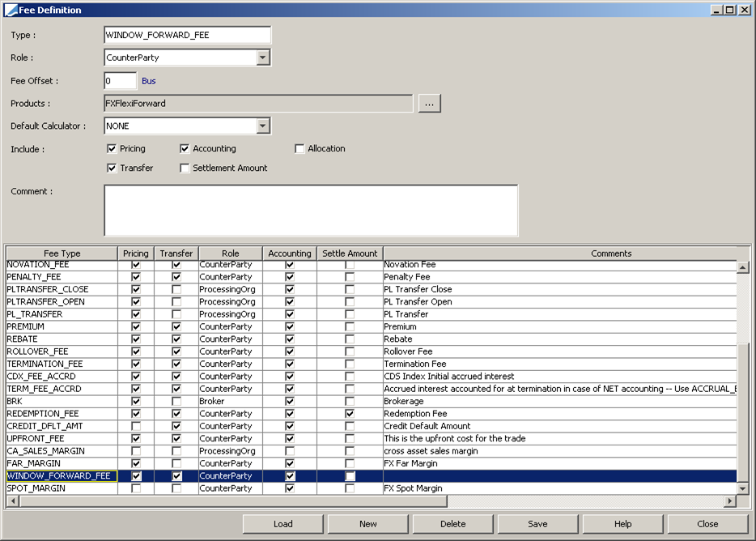Viewport: 756px width, 541px height.
Task: Click the Accounting column header
Action: coord(289,253)
